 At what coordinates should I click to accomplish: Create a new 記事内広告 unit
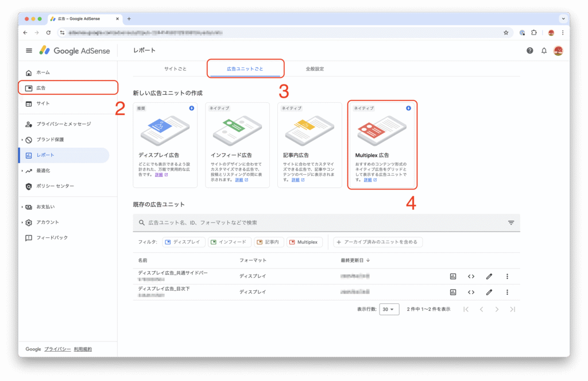(310, 145)
